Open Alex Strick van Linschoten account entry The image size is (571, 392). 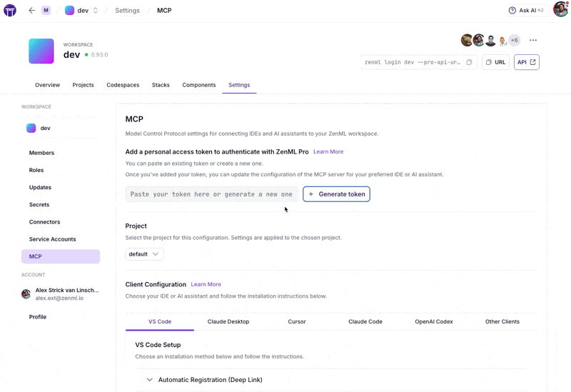[x=61, y=293]
